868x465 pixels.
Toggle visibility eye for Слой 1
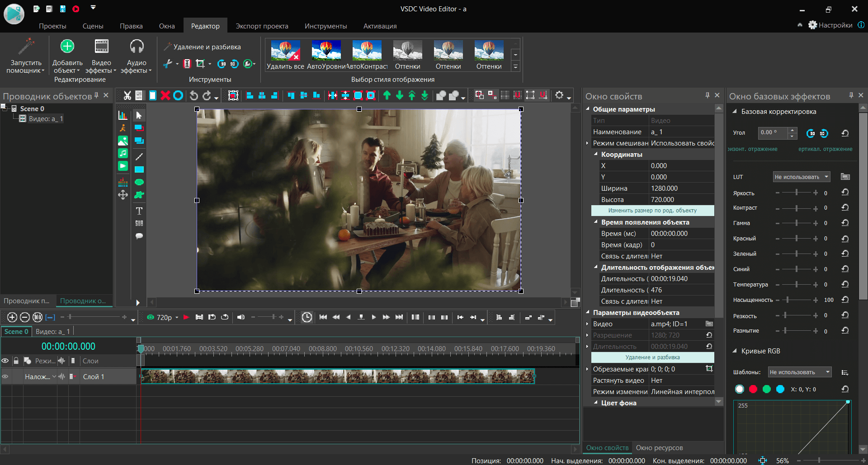tap(5, 376)
